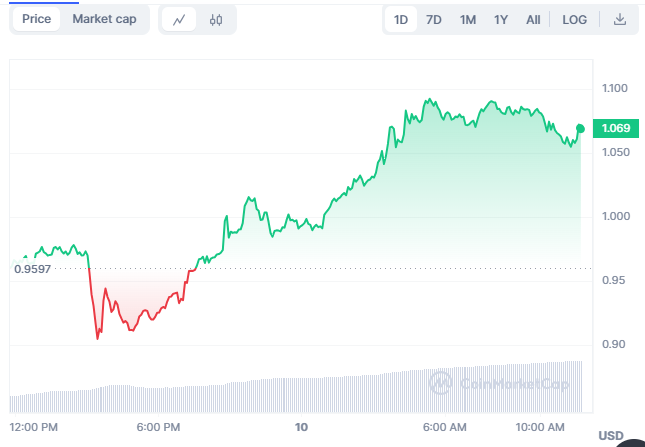645x447 pixels.
Task: Click the 1.100 price axis label
Action: pos(613,89)
